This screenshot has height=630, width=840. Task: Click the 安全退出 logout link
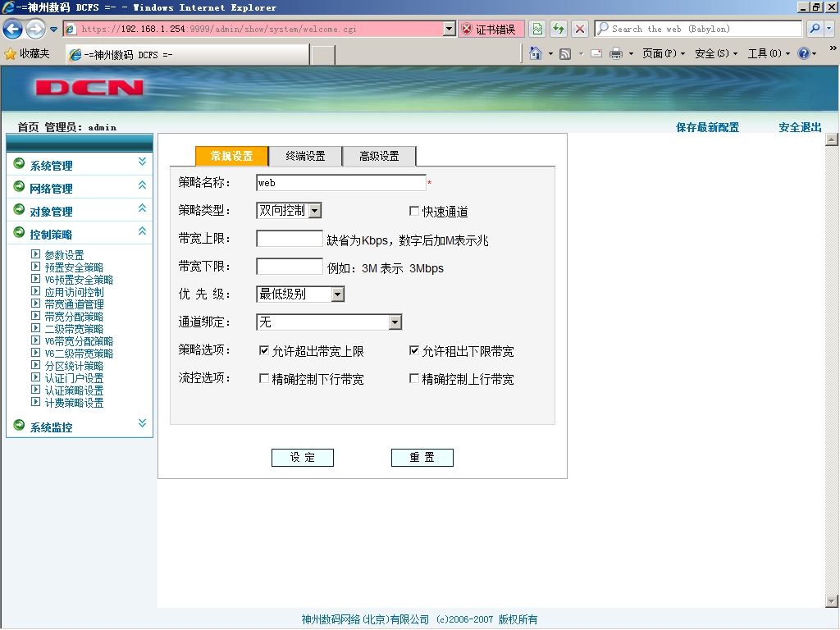pos(800,127)
